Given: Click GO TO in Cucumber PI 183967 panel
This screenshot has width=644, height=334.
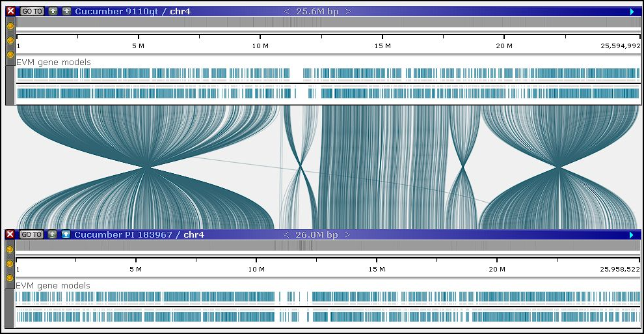Looking at the screenshot, I should coord(31,234).
